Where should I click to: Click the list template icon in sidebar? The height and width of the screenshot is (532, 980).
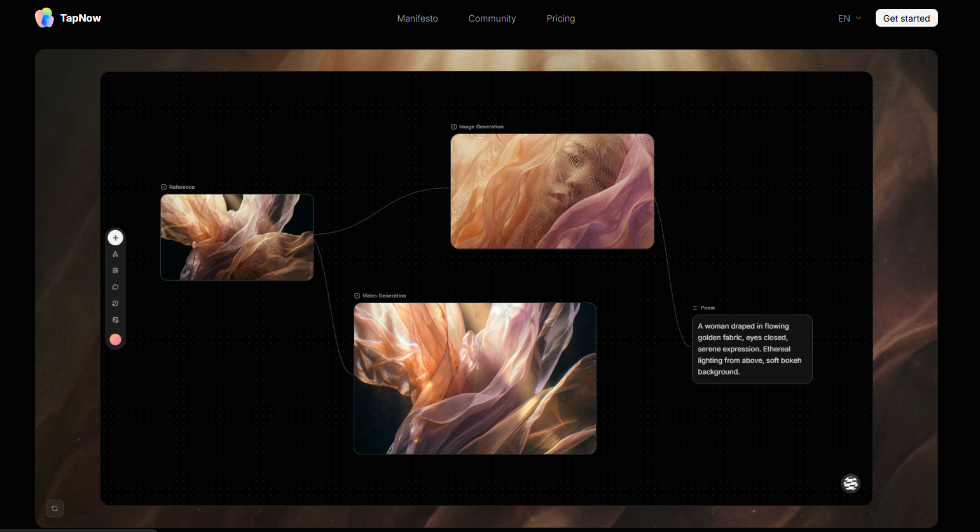115,271
